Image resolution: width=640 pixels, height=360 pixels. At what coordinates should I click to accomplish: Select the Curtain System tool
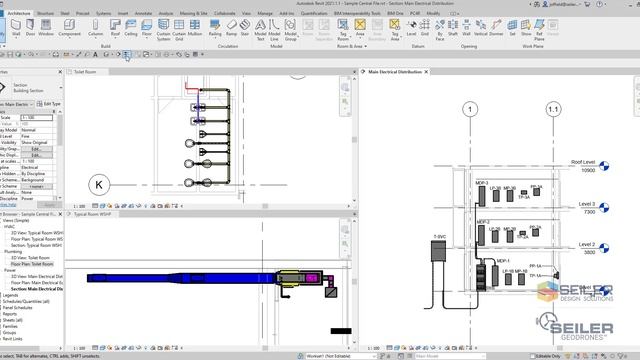[x=163, y=30]
